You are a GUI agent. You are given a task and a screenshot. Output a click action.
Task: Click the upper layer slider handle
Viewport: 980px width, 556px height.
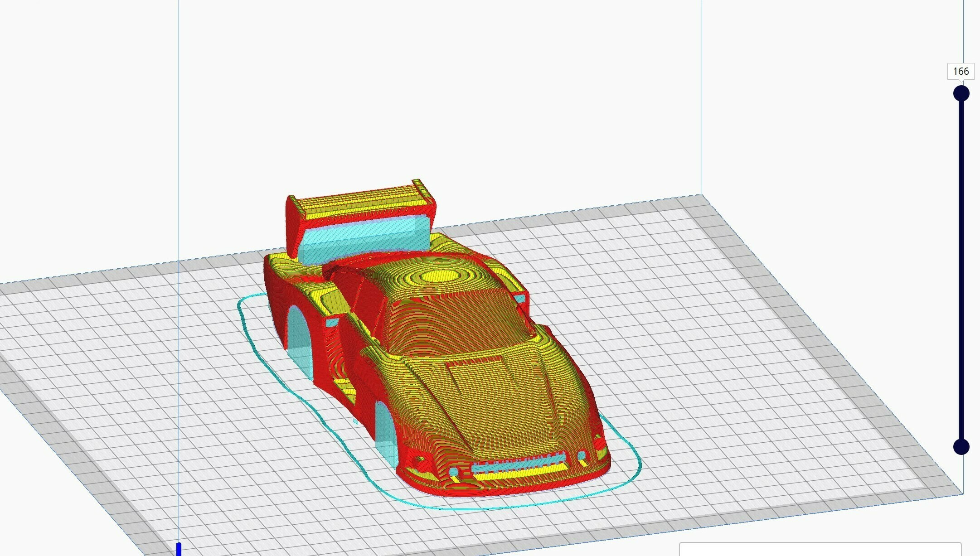pyautogui.click(x=961, y=94)
